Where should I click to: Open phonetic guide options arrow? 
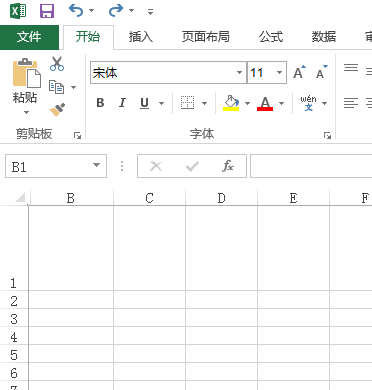324,103
